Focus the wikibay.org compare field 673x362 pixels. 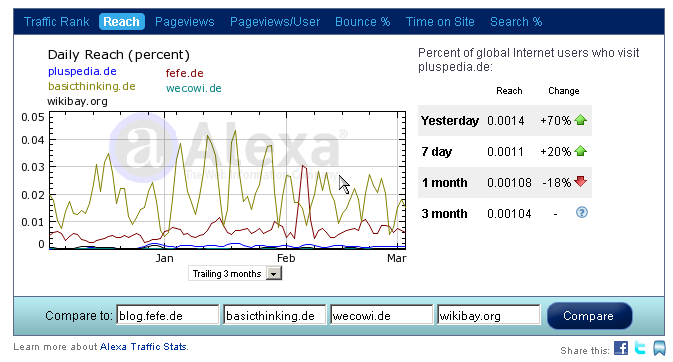pos(488,316)
